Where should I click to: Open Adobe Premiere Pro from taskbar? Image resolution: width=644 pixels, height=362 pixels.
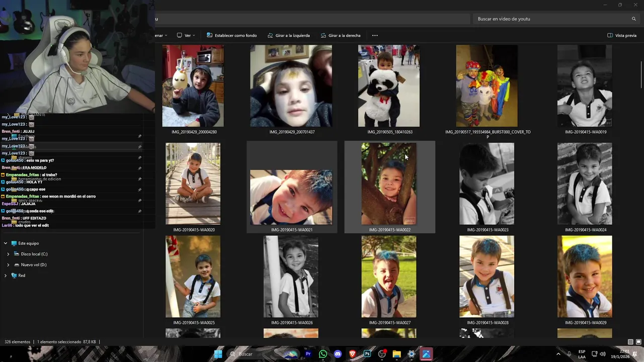tap(308, 354)
